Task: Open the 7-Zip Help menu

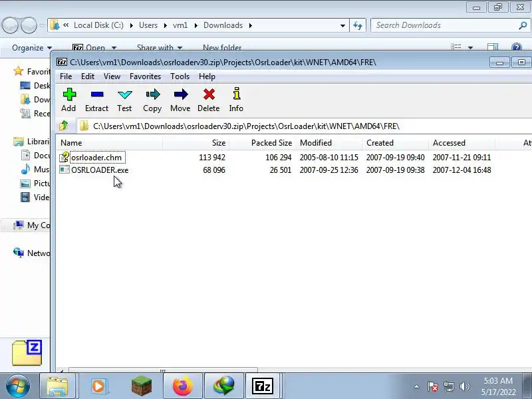Action: (207, 76)
